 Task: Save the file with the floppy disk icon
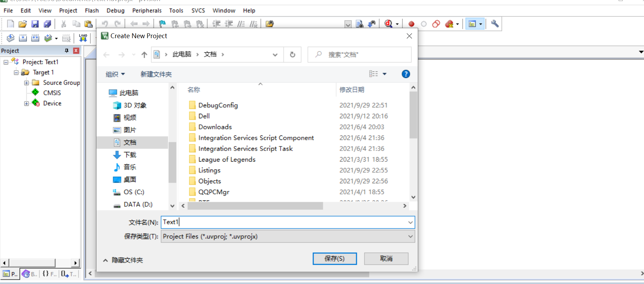35,24
